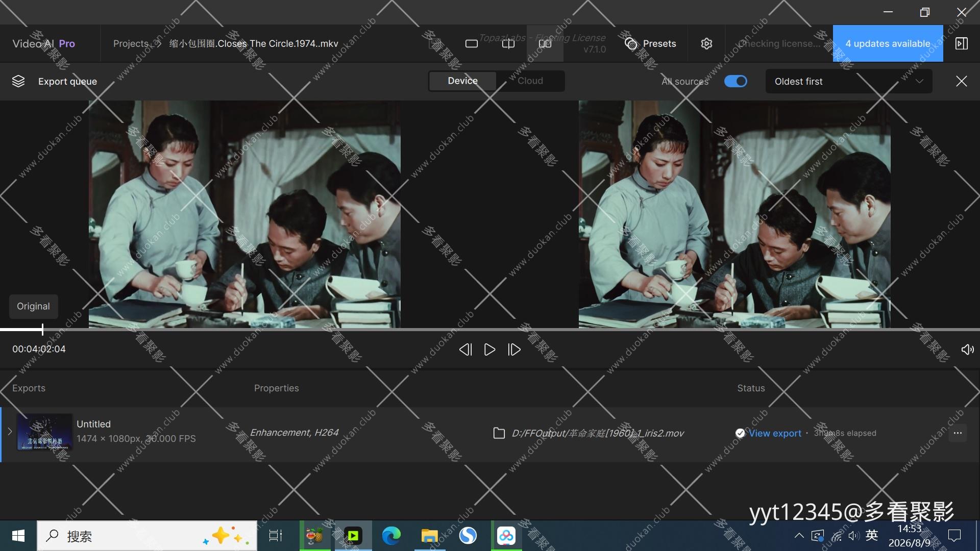This screenshot has height=551, width=980.
Task: Switch to the Device tab
Action: [462, 81]
